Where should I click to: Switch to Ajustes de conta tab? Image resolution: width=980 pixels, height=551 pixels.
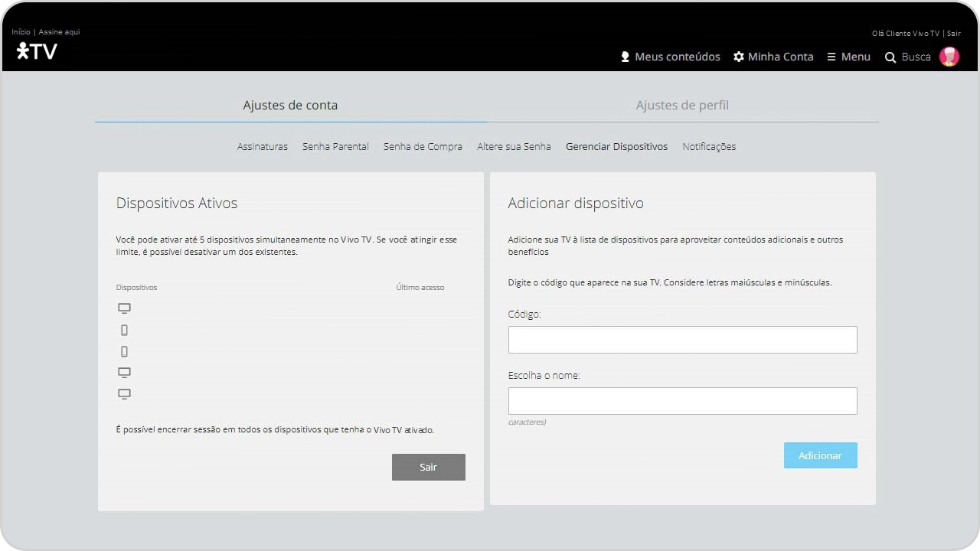click(x=290, y=106)
